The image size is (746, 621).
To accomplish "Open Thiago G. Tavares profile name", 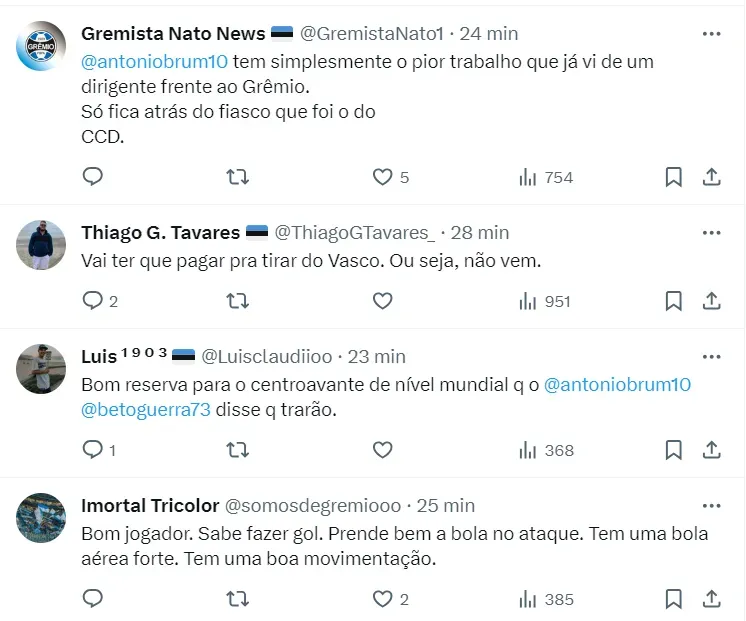I will click(160, 232).
